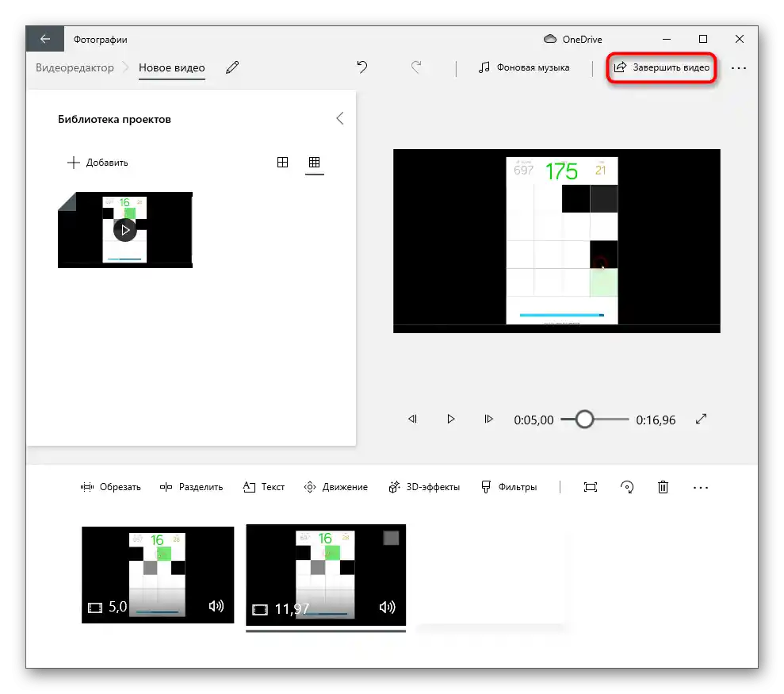The width and height of the screenshot is (784, 694).
Task: Delete the selected clip with trash icon
Action: pyautogui.click(x=663, y=487)
